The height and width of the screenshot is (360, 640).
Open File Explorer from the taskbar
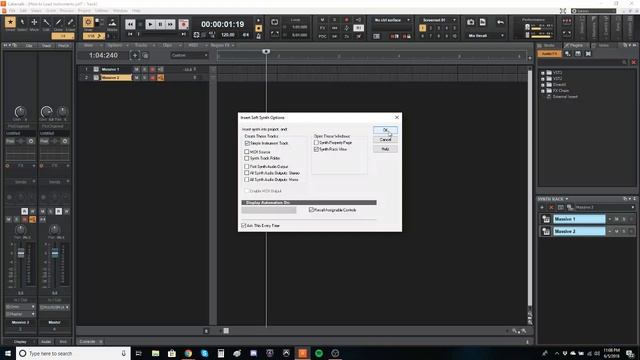[156, 353]
